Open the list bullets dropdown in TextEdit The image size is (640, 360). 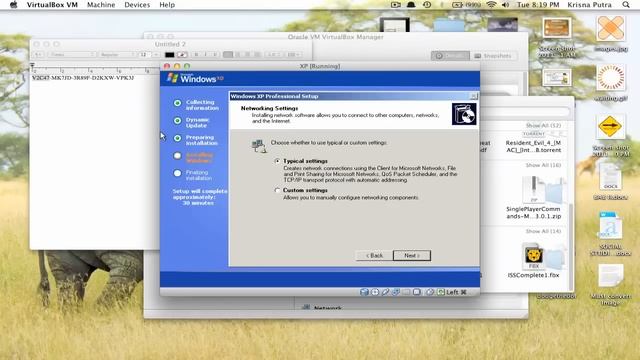click(x=293, y=55)
